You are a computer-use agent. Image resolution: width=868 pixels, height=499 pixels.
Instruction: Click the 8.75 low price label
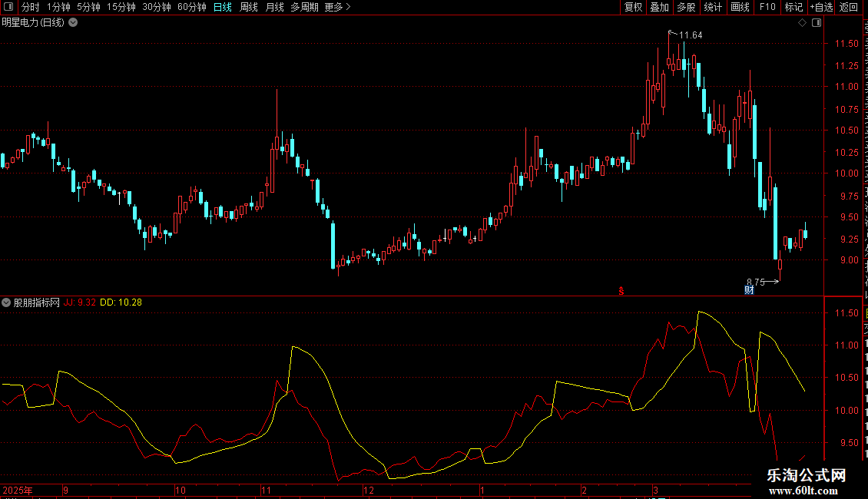756,283
